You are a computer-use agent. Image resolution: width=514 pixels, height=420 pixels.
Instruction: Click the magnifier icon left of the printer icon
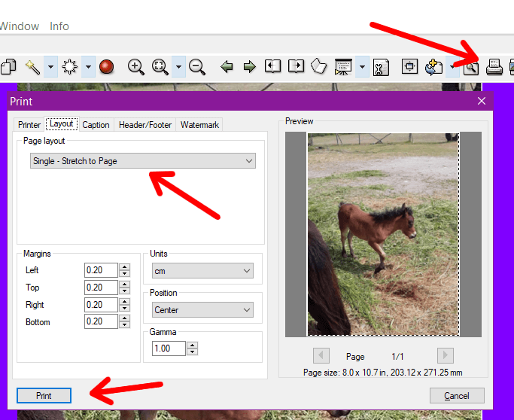[471, 68]
